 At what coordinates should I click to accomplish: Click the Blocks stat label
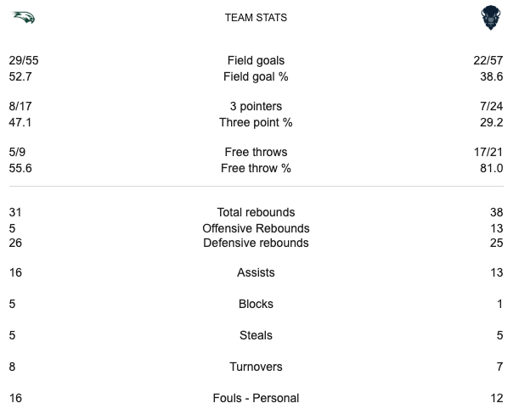pos(256,304)
